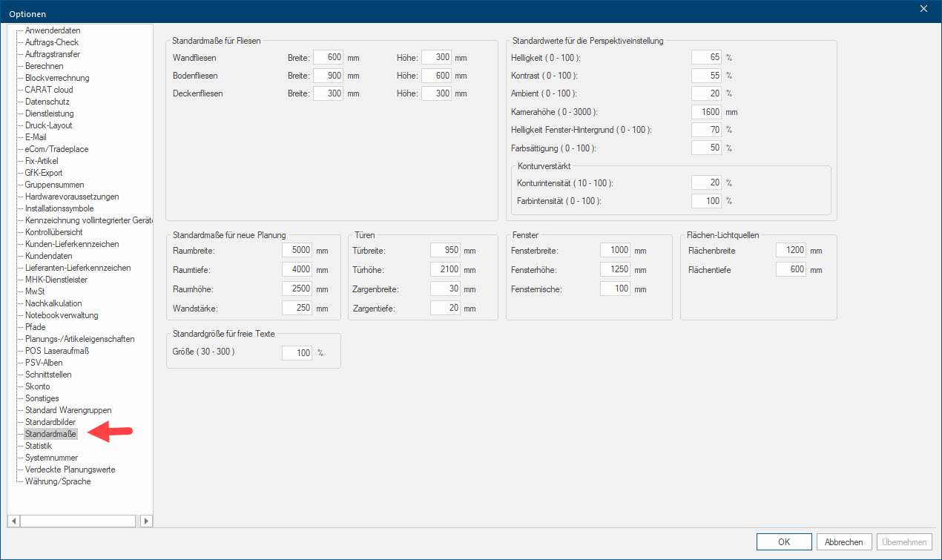This screenshot has width=942, height=560.
Task: Select Anwenderdaten in the options tree
Action: [53, 30]
